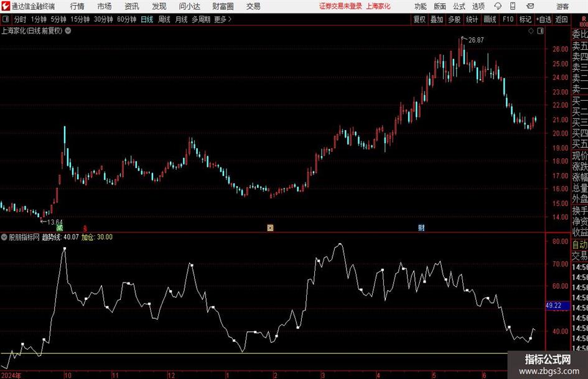The width and height of the screenshot is (588, 379).
Task: Click the 2024年 timeline label
Action: click(11, 375)
